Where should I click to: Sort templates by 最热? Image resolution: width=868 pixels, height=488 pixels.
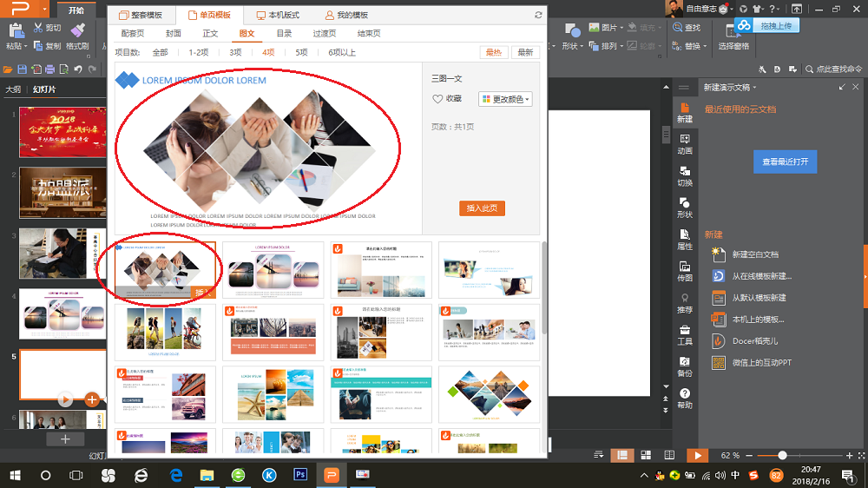493,53
